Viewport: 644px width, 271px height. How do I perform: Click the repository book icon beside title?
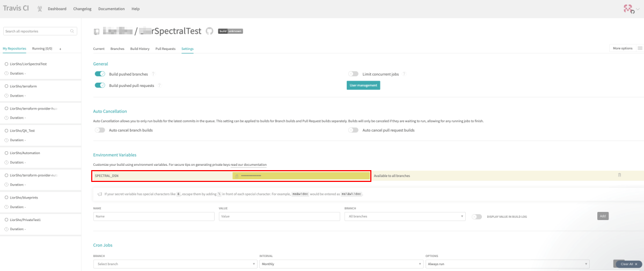pyautogui.click(x=97, y=32)
